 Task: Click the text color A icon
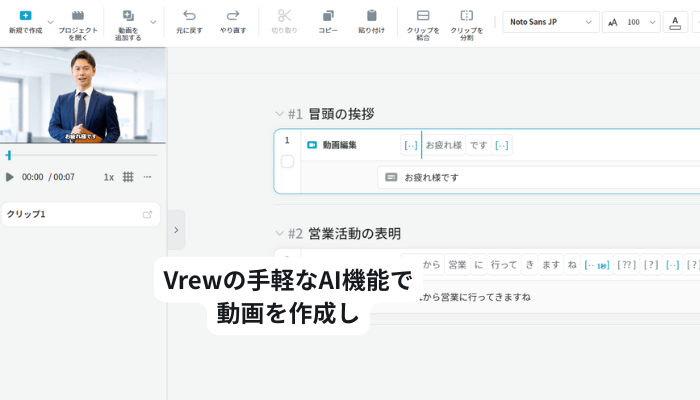coord(675,22)
